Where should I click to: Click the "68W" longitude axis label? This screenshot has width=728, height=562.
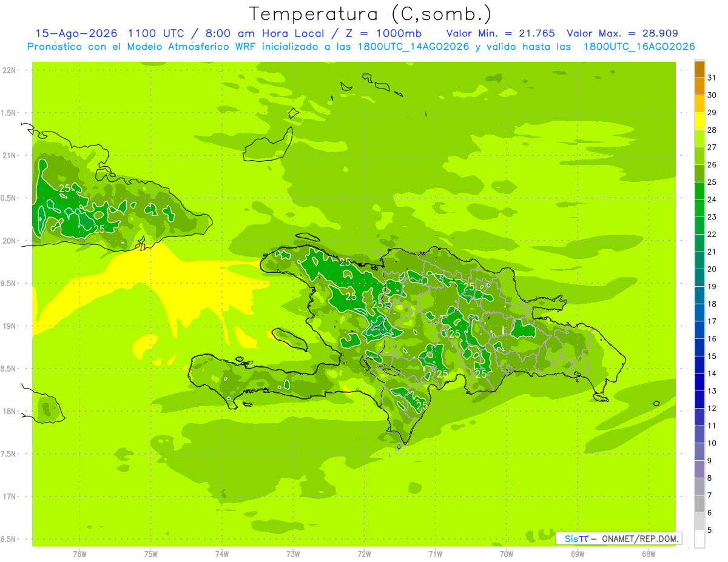[649, 554]
